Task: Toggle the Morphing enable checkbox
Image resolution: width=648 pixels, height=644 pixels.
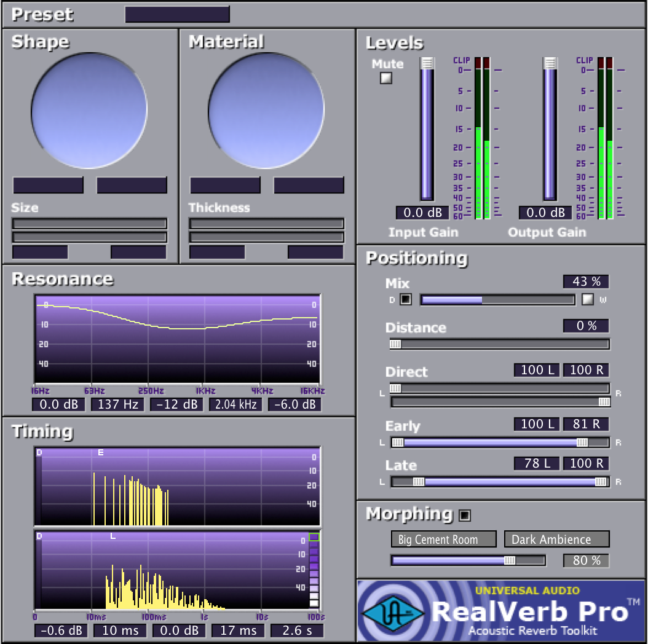Action: (465, 515)
